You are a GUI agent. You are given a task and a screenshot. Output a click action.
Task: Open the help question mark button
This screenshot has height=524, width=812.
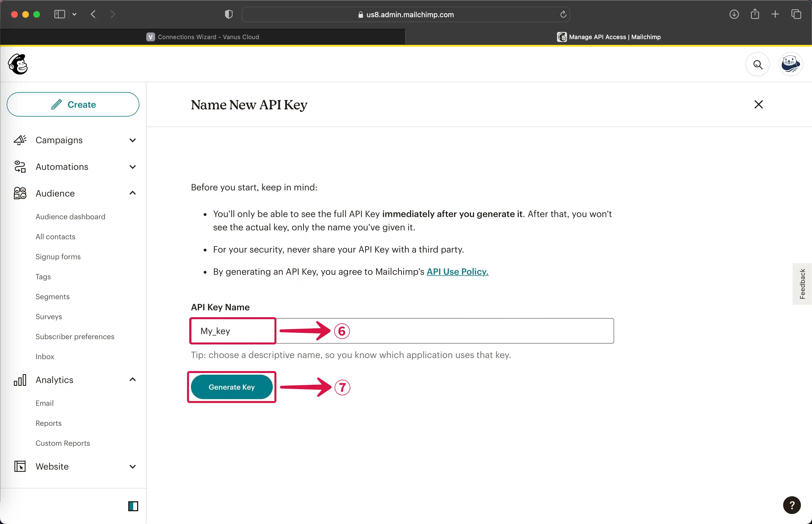tap(791, 505)
